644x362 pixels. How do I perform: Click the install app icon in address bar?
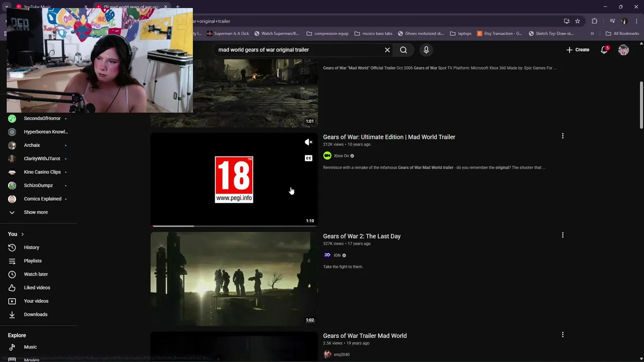click(x=567, y=21)
